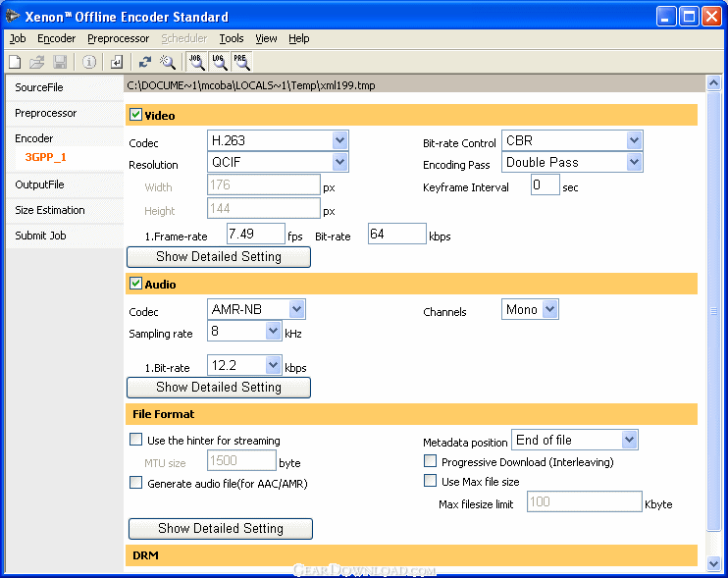Click the disabled Scheduler menu

pyautogui.click(x=183, y=38)
